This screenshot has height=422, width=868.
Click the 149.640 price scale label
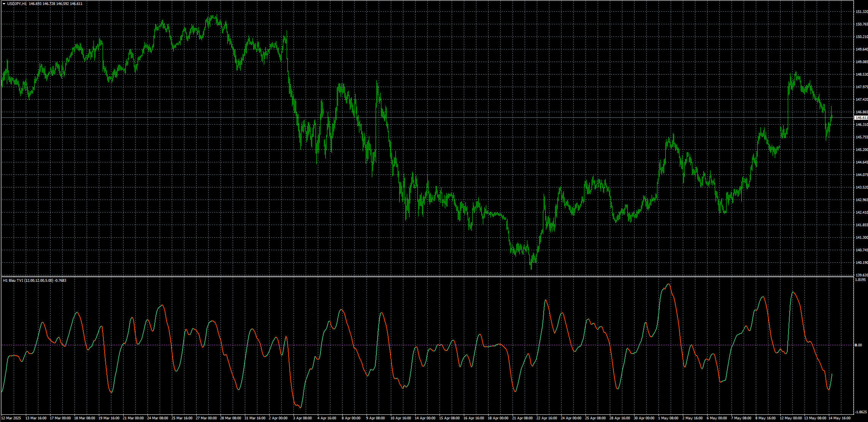click(862, 49)
